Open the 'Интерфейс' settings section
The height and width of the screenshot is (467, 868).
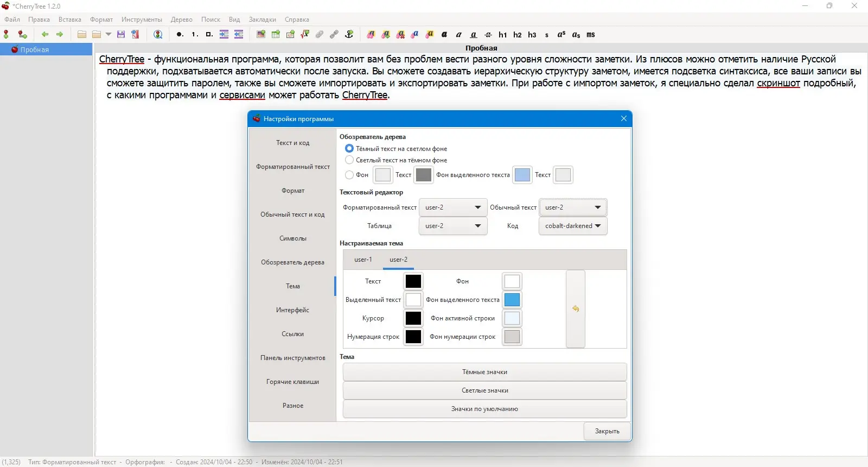click(x=292, y=310)
